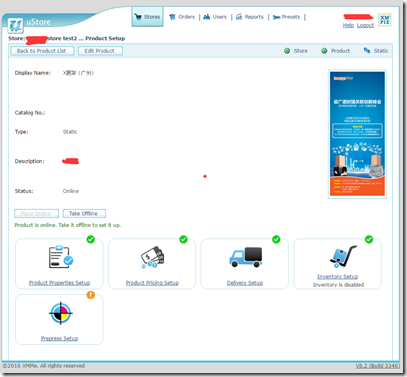This screenshot has height=377, width=407.
Task: Click the green check on Product Pricing Setup
Action: tap(183, 239)
